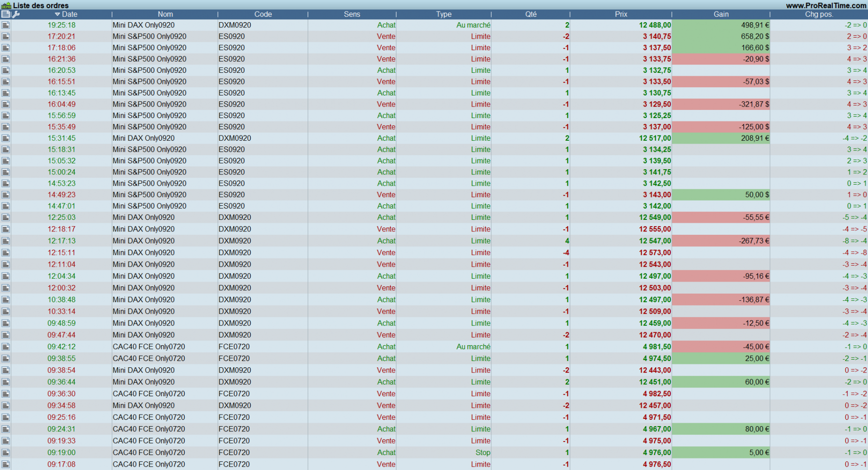Select the 50,00 $ gain cell
The width and height of the screenshot is (868, 470).
(721, 195)
